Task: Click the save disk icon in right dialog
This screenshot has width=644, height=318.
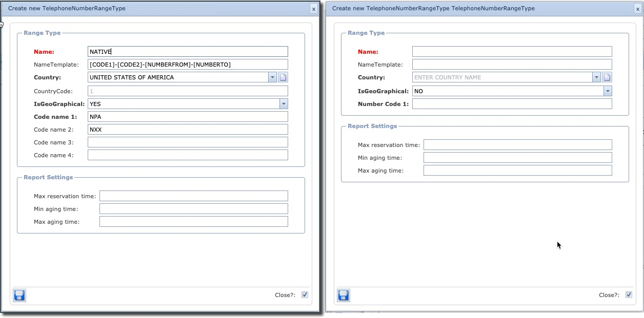Action: 344,295
